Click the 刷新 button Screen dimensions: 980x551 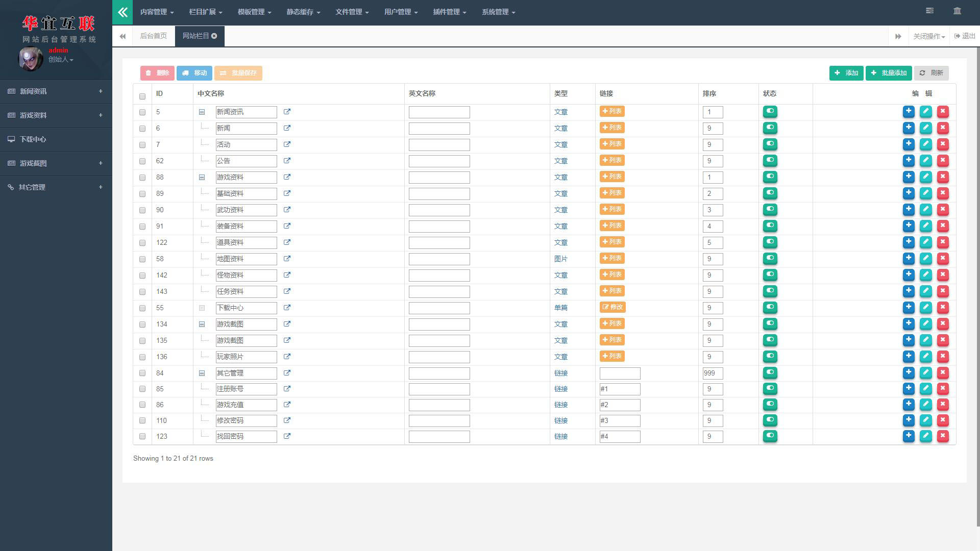[932, 73]
